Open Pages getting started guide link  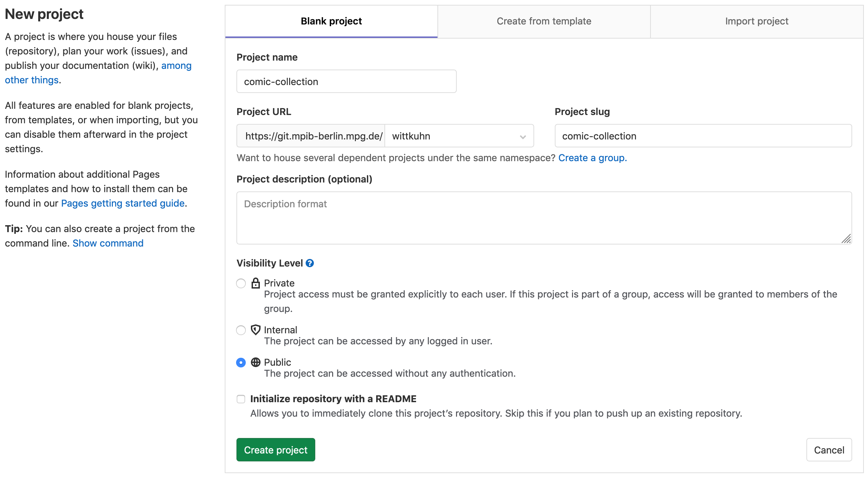point(123,203)
